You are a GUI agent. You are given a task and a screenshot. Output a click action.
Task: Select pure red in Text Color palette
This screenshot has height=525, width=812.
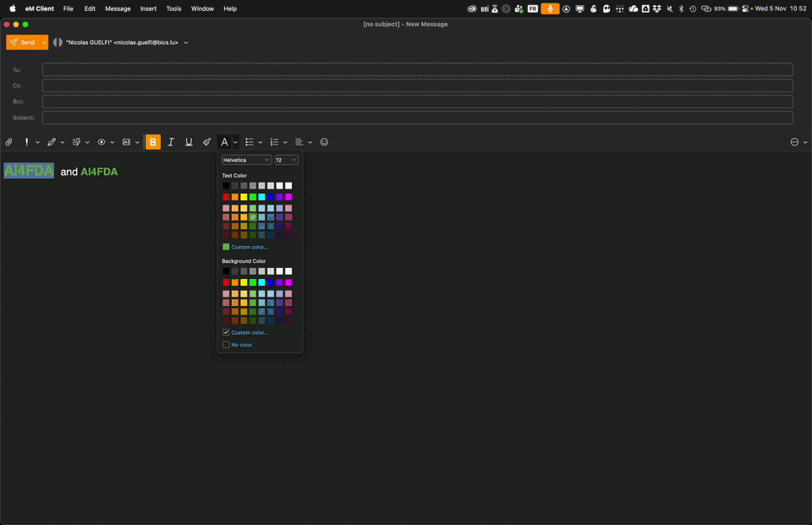(226, 197)
